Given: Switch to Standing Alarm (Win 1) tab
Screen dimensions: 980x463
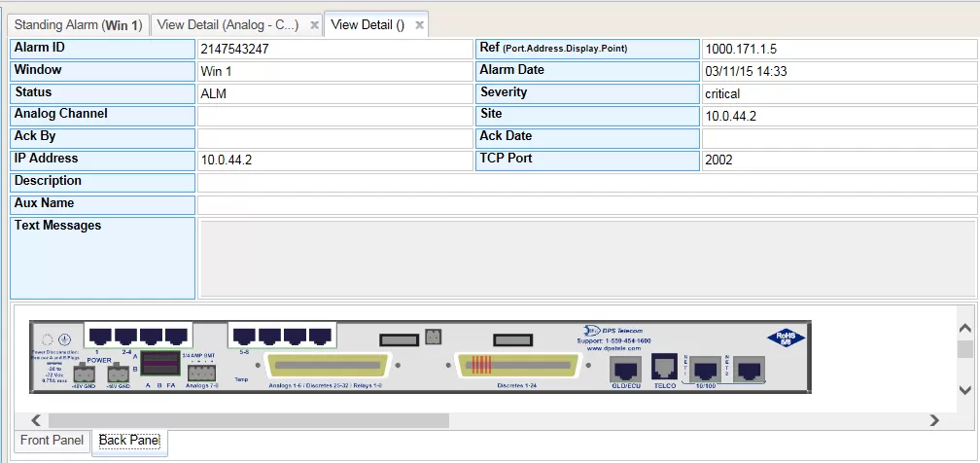Looking at the screenshot, I should point(78,25).
